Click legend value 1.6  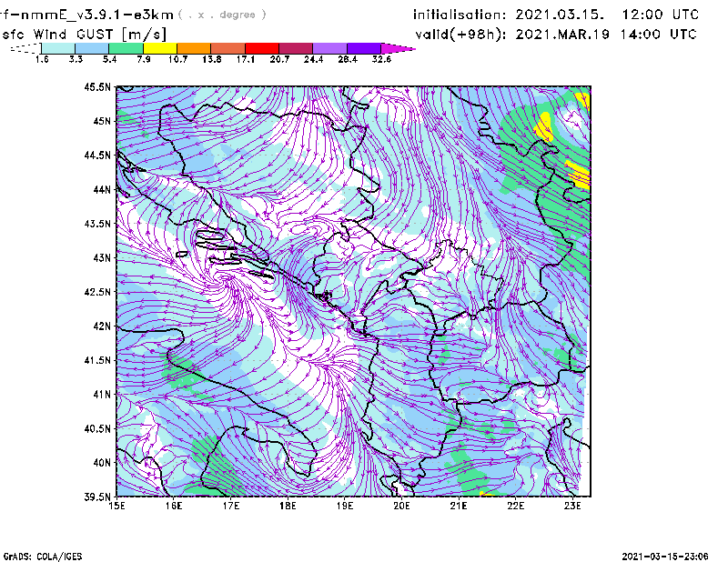coord(42,59)
